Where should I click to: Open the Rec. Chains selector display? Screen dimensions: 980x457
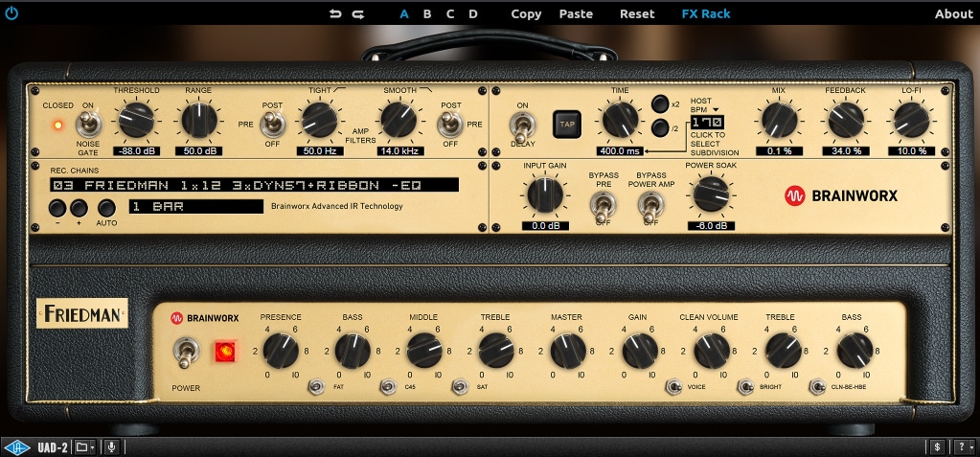click(x=255, y=185)
